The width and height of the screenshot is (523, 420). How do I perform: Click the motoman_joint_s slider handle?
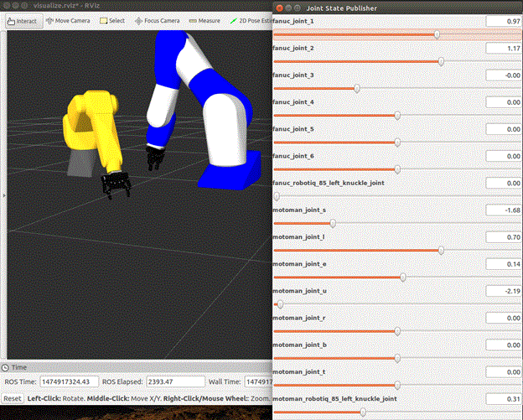click(x=333, y=223)
